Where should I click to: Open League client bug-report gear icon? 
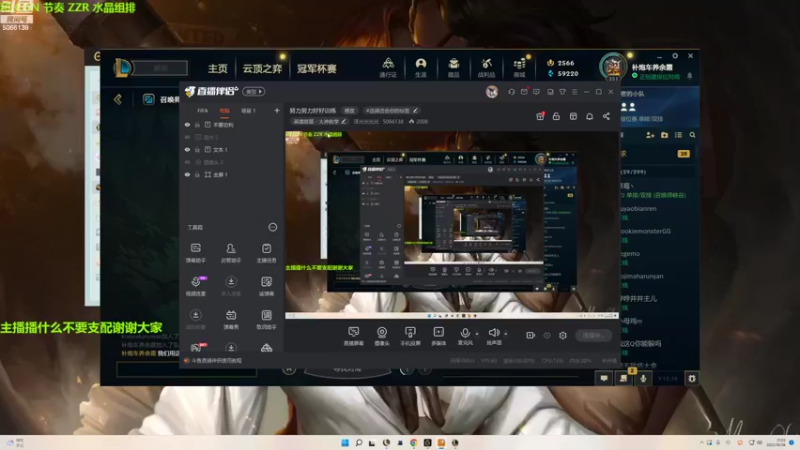[x=692, y=378]
